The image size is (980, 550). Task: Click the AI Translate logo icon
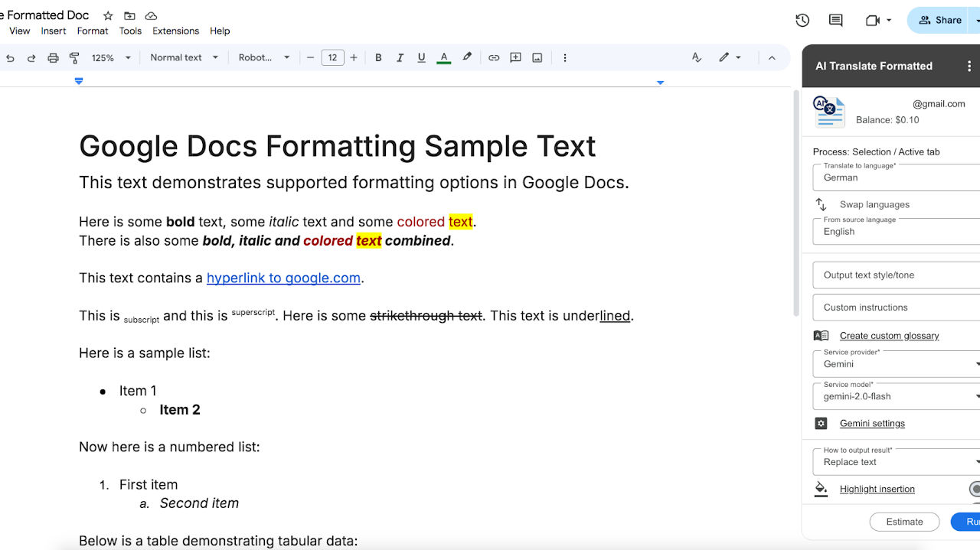click(829, 112)
